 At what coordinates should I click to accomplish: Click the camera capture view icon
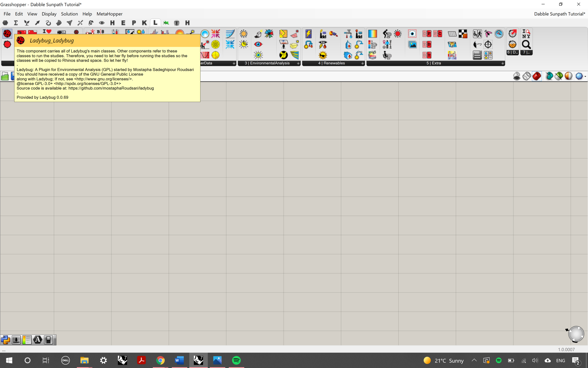coord(412,34)
